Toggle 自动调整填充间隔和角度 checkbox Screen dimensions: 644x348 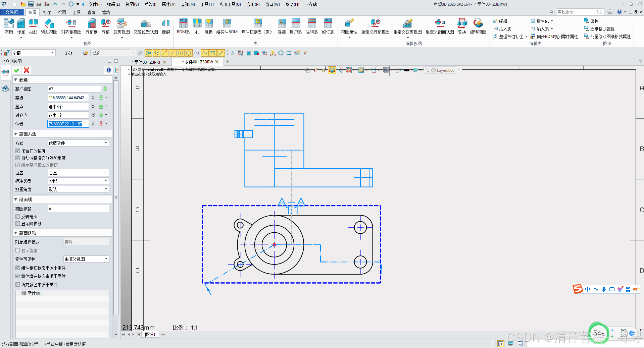click(x=18, y=158)
